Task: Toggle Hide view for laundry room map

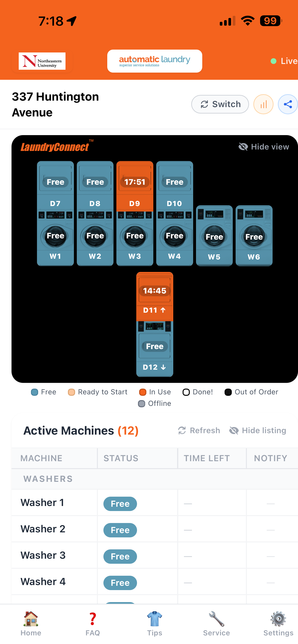Action: click(x=264, y=146)
